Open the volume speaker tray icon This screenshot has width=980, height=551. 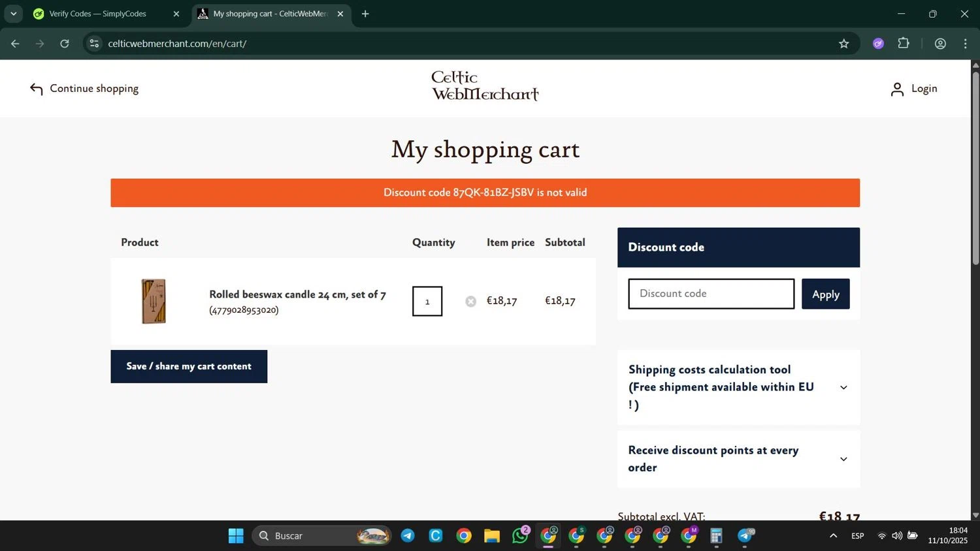pyautogui.click(x=897, y=536)
